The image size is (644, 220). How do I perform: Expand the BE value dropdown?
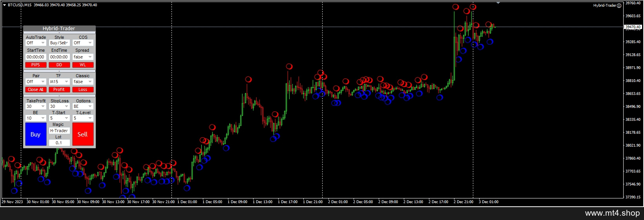click(x=36, y=118)
